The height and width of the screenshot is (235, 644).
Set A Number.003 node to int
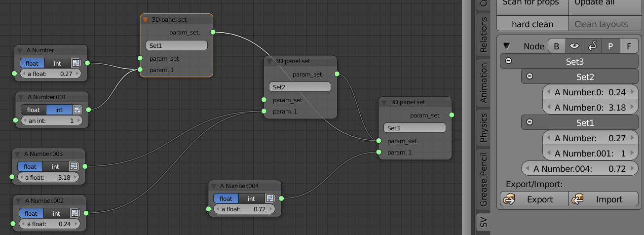tap(55, 167)
